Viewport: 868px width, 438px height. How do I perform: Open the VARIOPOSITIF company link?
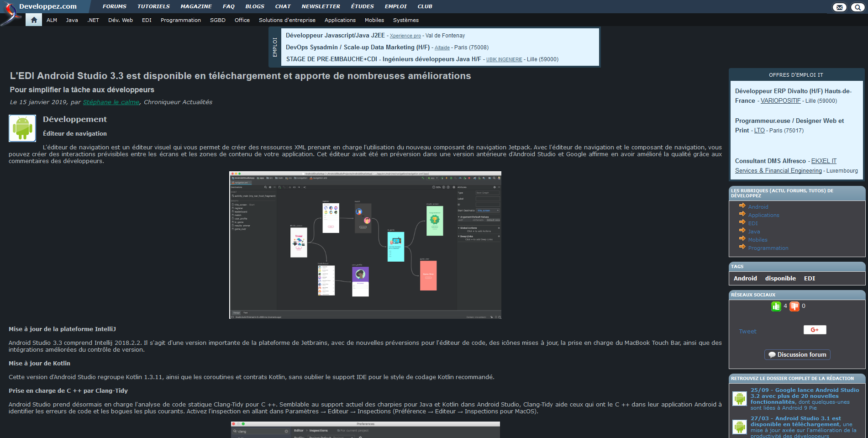pos(780,100)
